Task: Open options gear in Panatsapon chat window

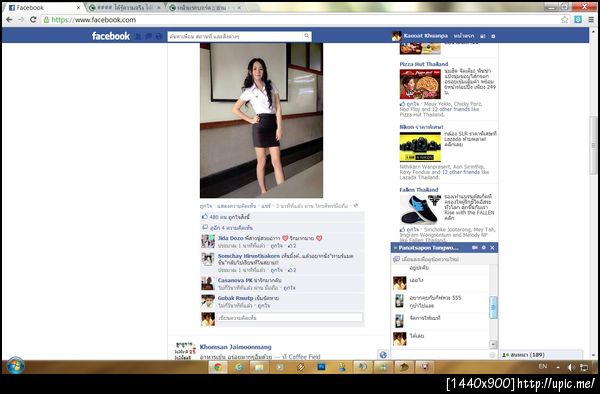Action: tap(484, 248)
